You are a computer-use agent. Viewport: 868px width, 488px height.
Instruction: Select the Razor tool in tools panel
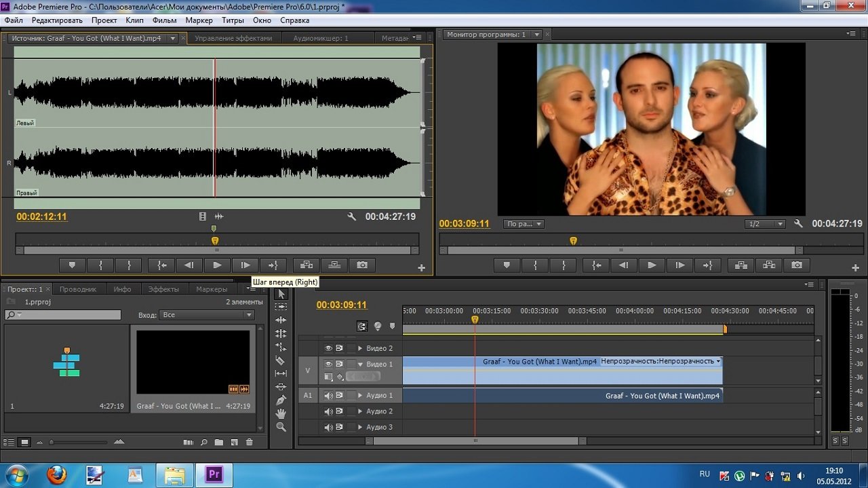pos(281,360)
